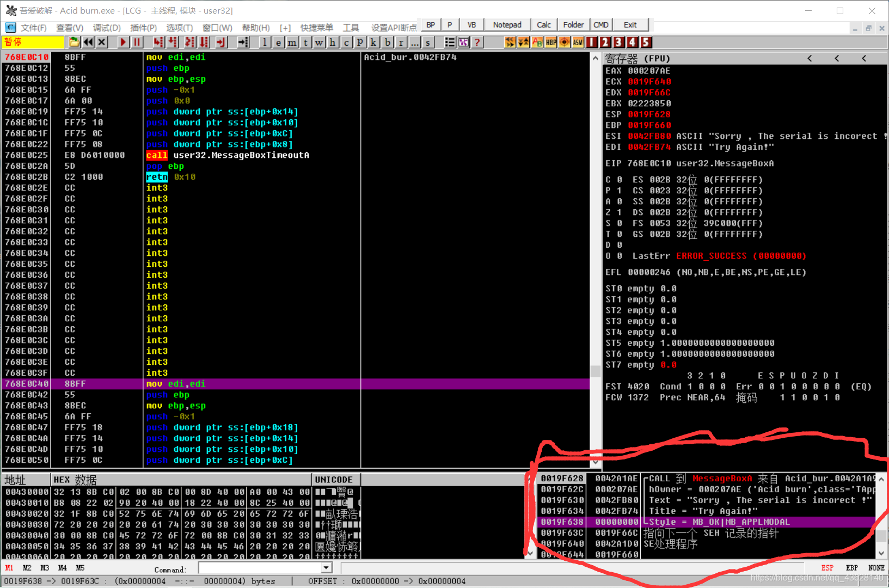
Task: Open the 选项(T) menu
Action: [179, 27]
